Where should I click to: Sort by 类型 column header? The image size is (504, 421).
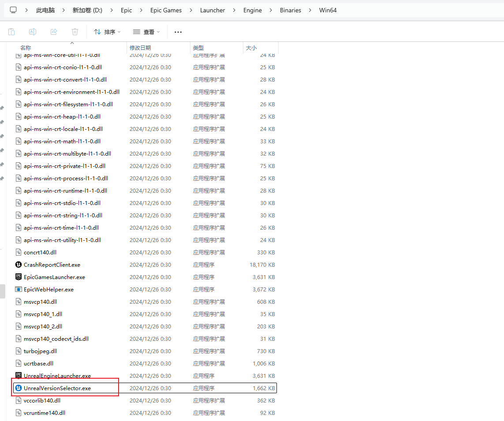point(198,48)
